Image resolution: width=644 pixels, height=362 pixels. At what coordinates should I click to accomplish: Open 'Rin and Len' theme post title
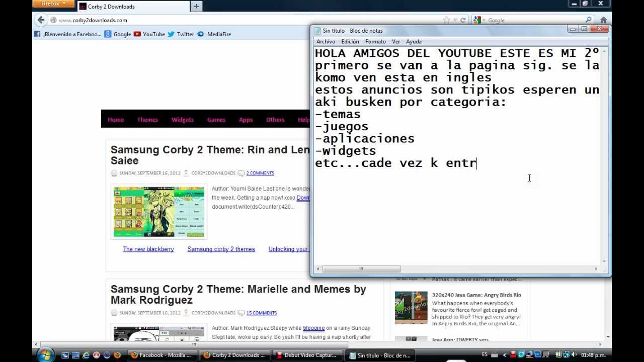210,155
